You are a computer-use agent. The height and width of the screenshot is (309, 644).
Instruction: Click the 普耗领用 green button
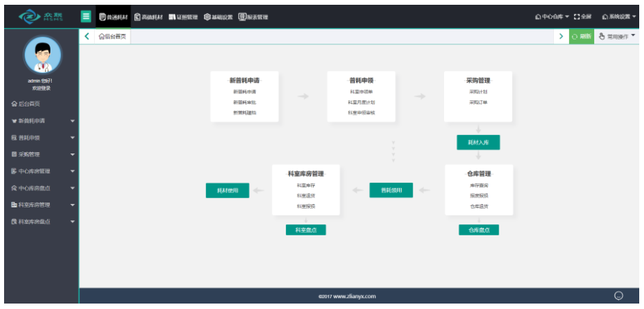point(391,190)
